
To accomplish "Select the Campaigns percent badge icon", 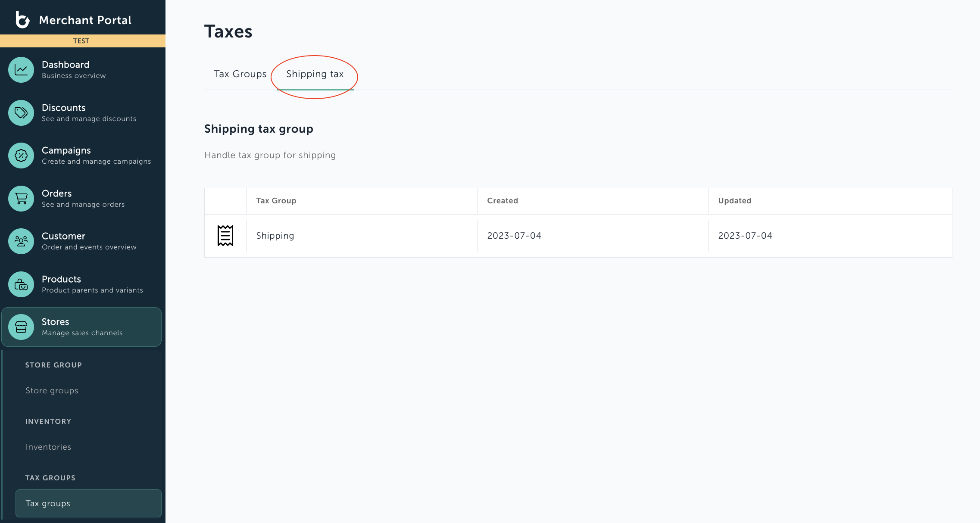I will tap(21, 156).
